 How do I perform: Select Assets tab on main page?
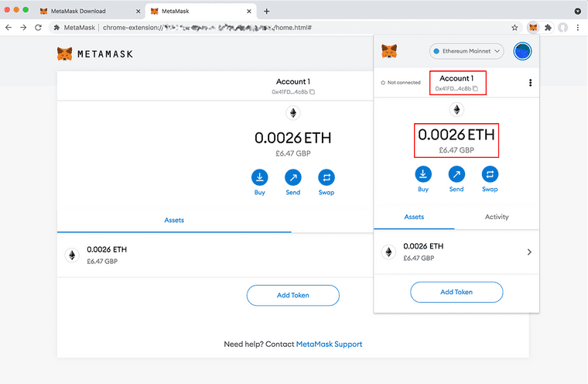coord(174,221)
